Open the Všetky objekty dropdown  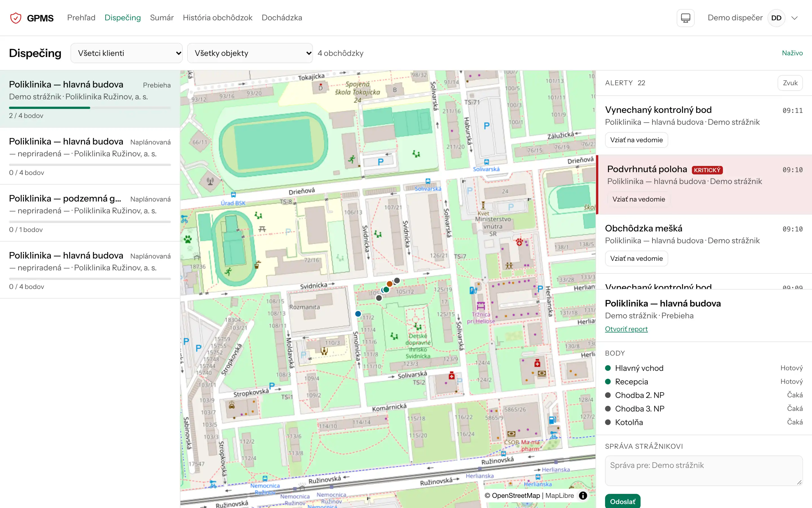click(250, 53)
